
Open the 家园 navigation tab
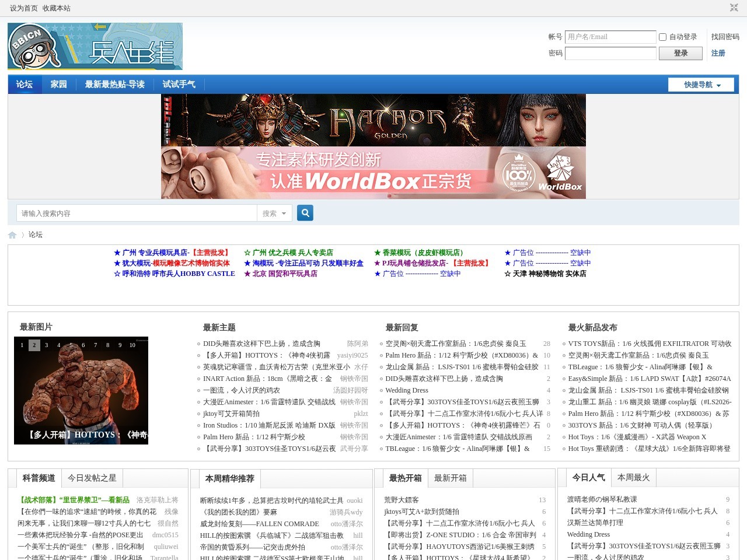[59, 84]
